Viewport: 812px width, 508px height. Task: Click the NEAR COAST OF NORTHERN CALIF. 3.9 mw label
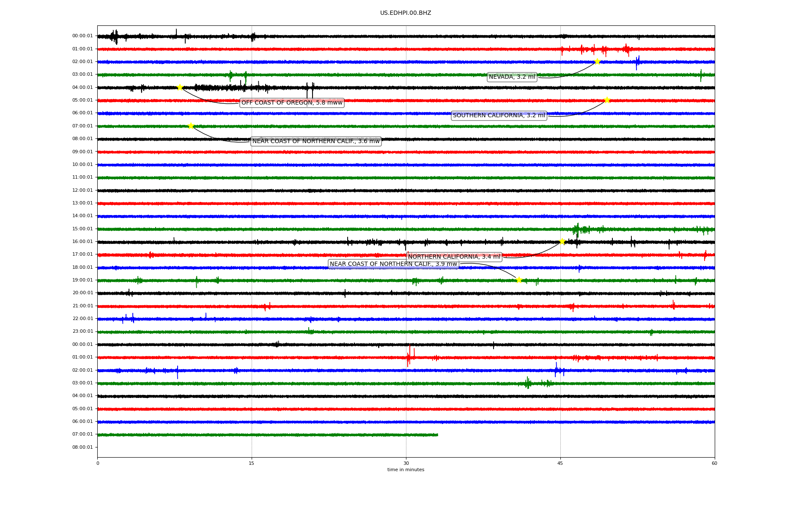(x=393, y=264)
